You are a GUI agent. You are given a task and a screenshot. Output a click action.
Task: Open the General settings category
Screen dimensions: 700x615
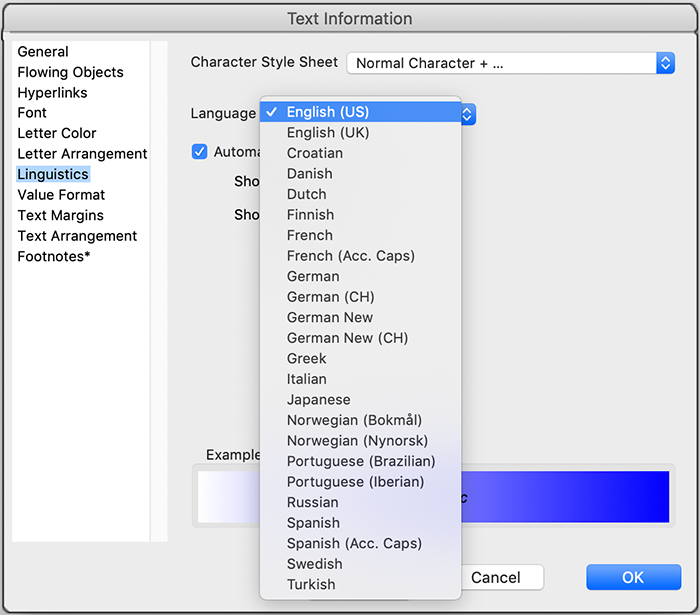43,51
